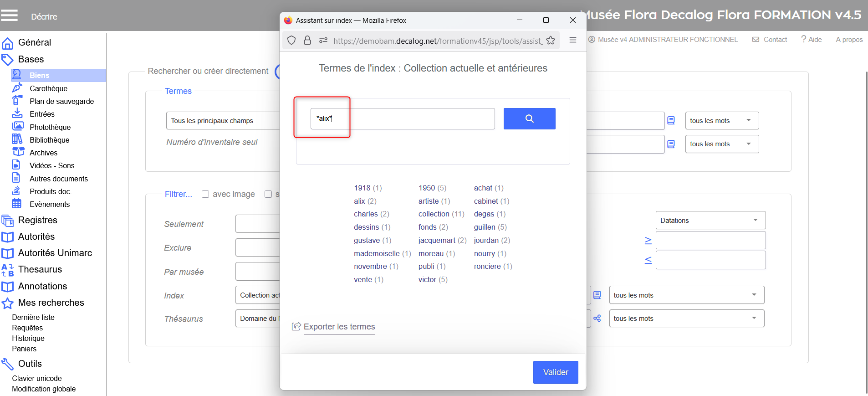The height and width of the screenshot is (396, 868).
Task: Click the blue magnifier search button
Action: [529, 118]
